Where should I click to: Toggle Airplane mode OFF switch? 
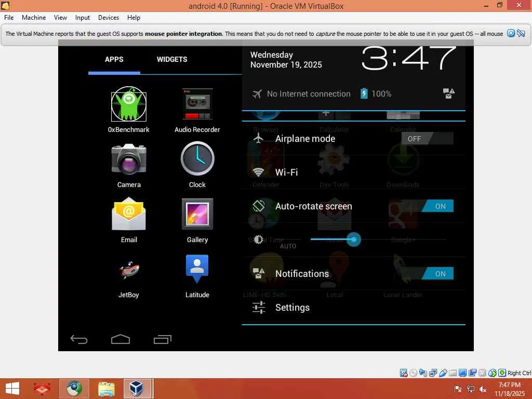[x=427, y=138]
